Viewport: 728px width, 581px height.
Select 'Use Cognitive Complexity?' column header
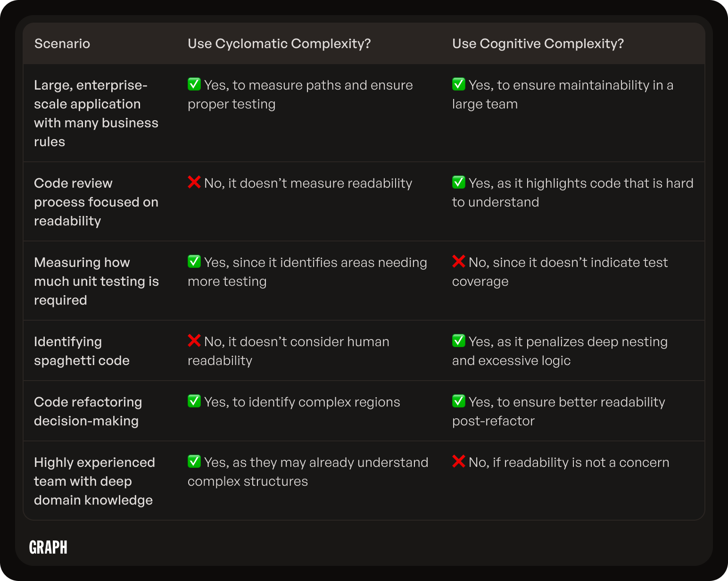(x=538, y=43)
